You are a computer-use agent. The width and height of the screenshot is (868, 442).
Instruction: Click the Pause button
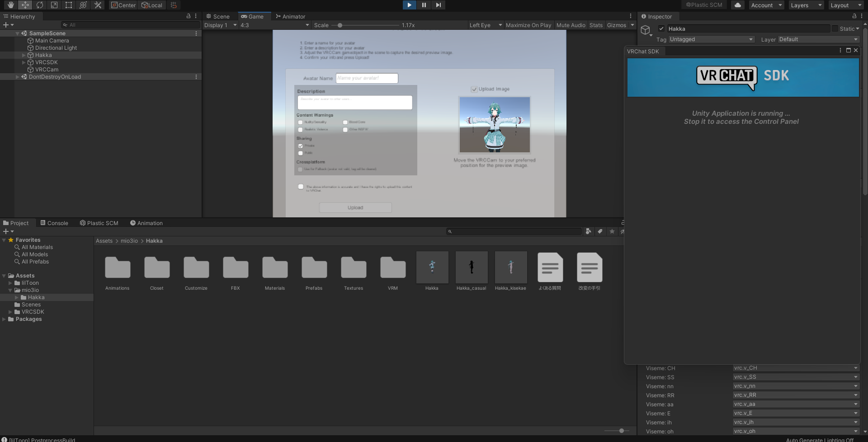tap(424, 5)
